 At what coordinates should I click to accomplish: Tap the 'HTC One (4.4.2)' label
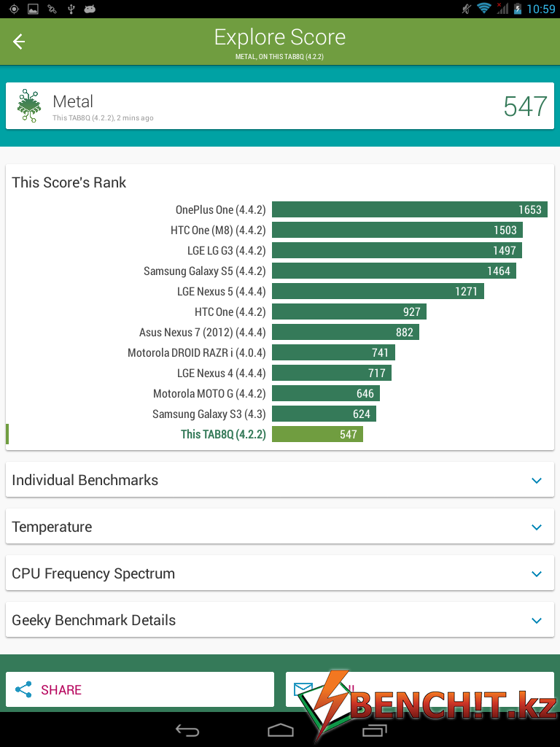coord(230,312)
